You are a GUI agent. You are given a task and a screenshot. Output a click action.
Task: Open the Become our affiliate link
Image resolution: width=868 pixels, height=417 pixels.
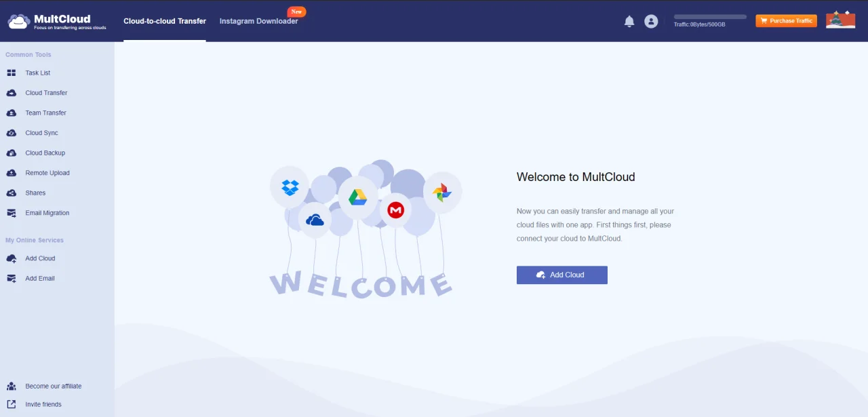coord(54,386)
